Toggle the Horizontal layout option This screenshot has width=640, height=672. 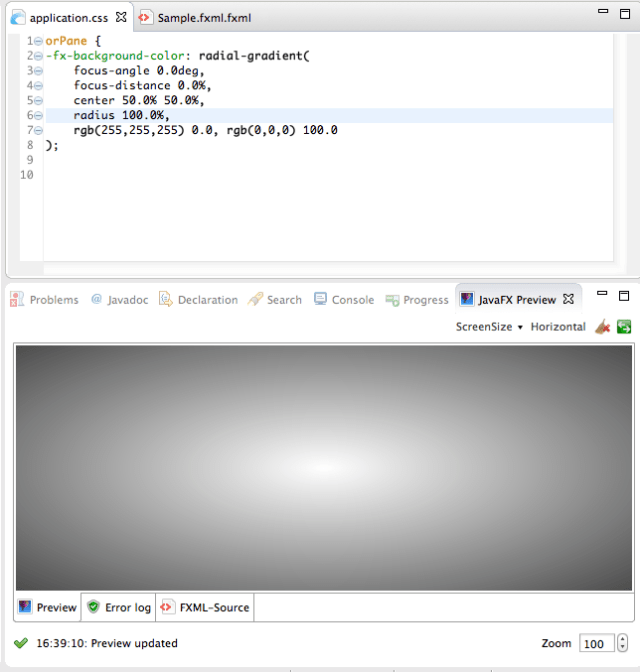click(x=558, y=327)
